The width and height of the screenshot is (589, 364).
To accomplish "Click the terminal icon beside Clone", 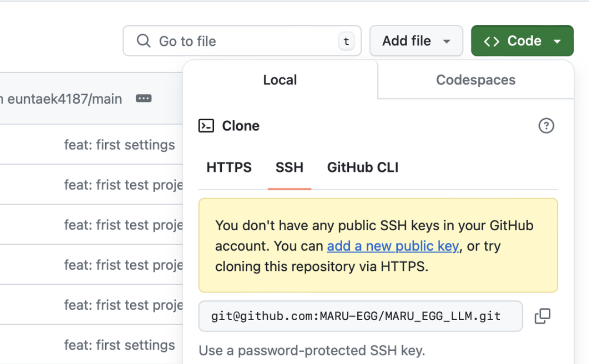I will click(206, 126).
